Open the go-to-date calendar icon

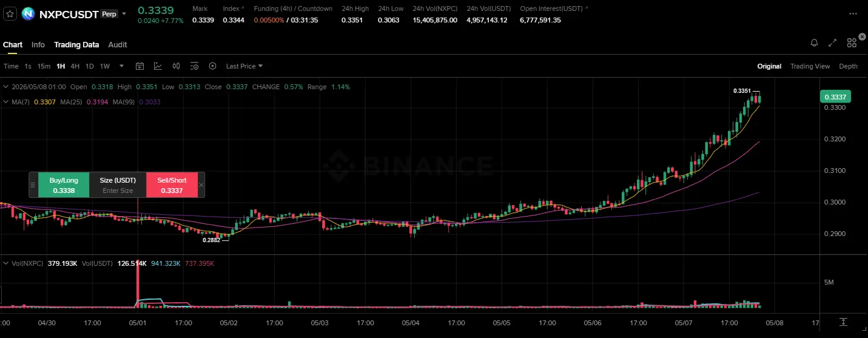(140, 66)
